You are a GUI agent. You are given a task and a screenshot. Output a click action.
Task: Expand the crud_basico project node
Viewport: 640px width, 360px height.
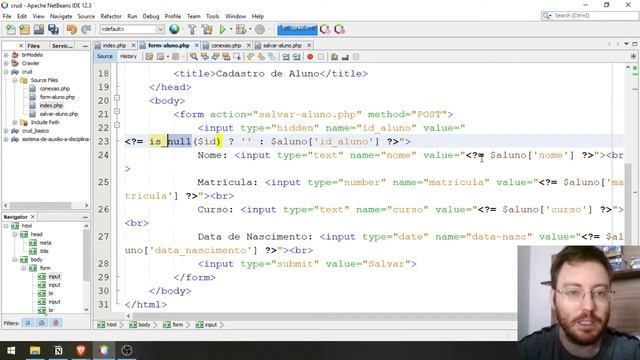click(6, 131)
